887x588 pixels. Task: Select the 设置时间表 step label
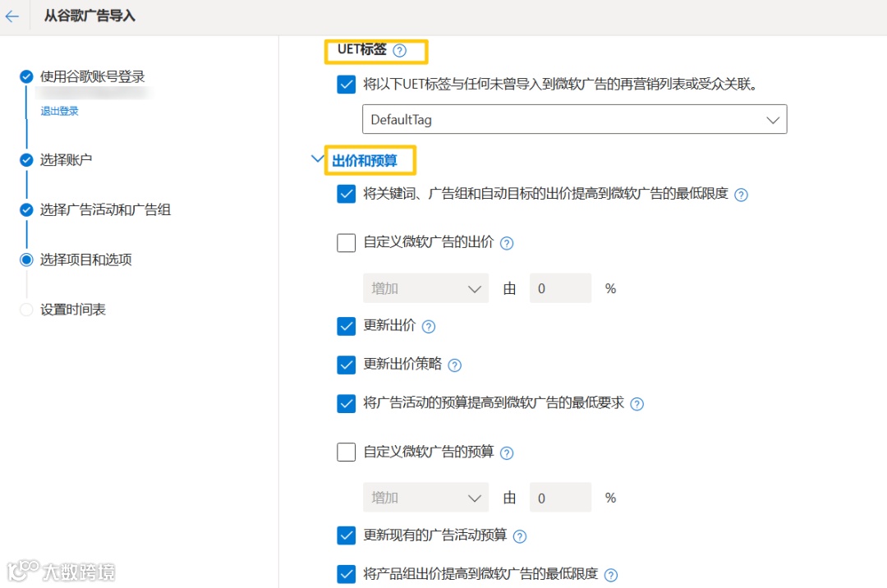[72, 310]
